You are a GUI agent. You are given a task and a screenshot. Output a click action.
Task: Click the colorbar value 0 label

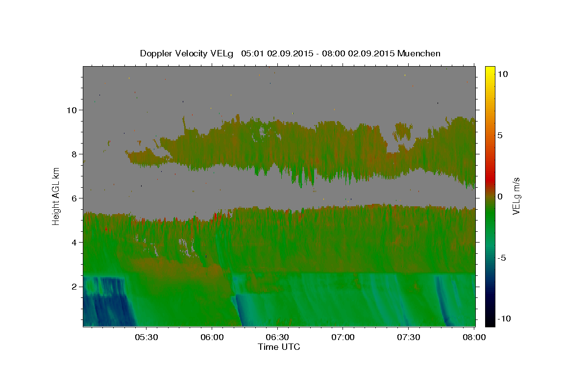click(501, 196)
